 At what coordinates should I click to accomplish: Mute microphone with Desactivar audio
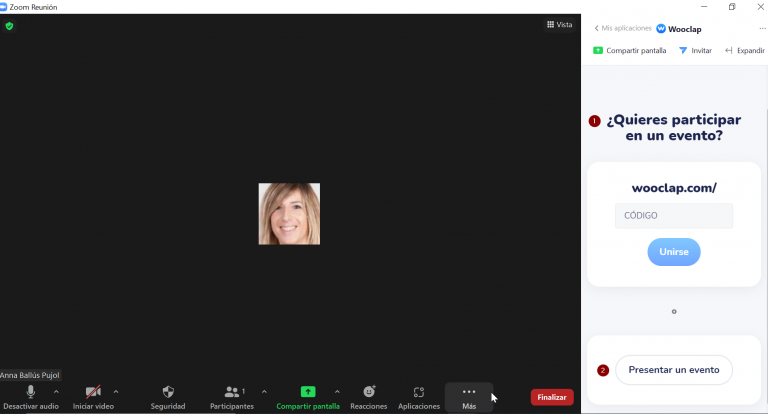click(30, 397)
